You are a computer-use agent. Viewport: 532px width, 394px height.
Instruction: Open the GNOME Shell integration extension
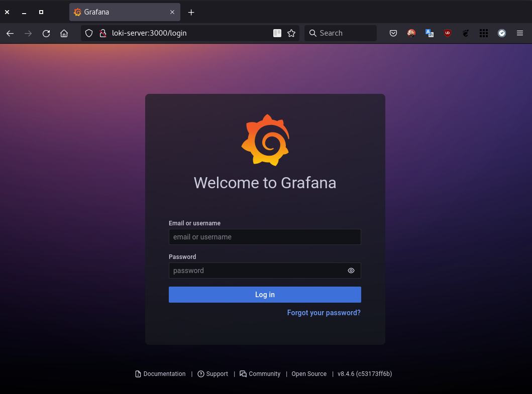coord(466,33)
